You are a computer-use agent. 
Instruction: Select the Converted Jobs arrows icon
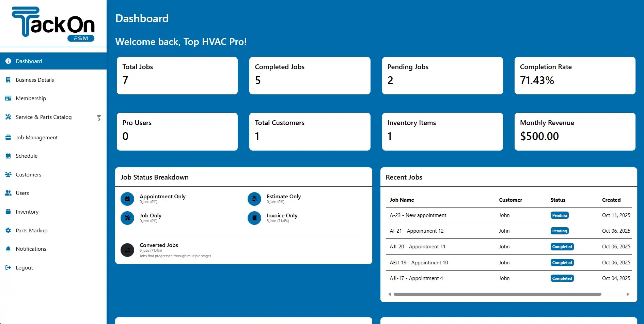coord(127,250)
